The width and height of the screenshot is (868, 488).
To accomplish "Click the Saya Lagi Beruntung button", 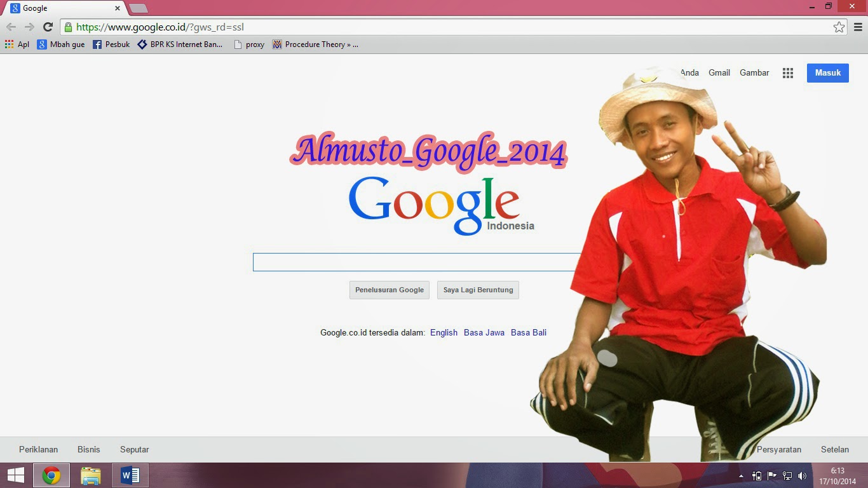I will (478, 290).
